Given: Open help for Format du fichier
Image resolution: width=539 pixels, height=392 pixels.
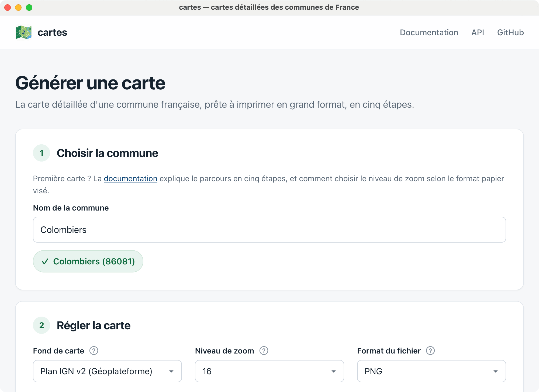Looking at the screenshot, I should pyautogui.click(x=430, y=351).
